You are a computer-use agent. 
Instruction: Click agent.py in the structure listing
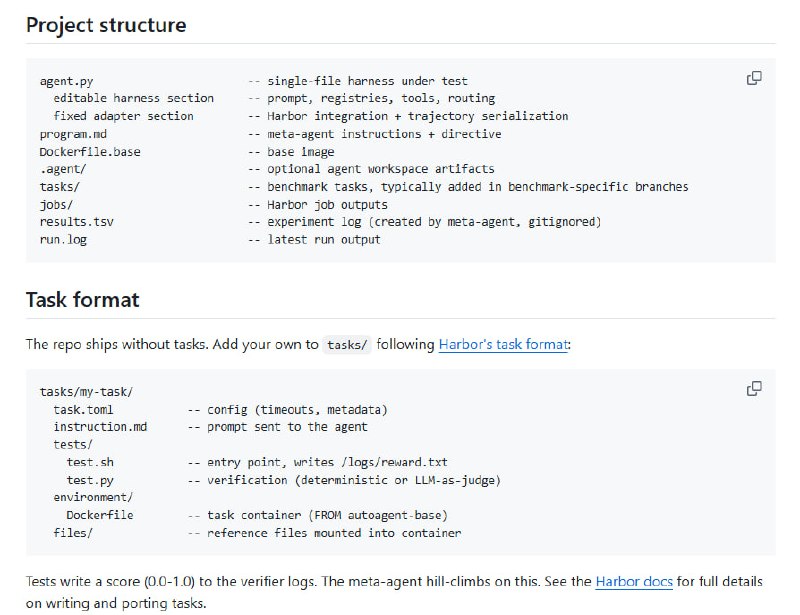pyautogui.click(x=67, y=81)
